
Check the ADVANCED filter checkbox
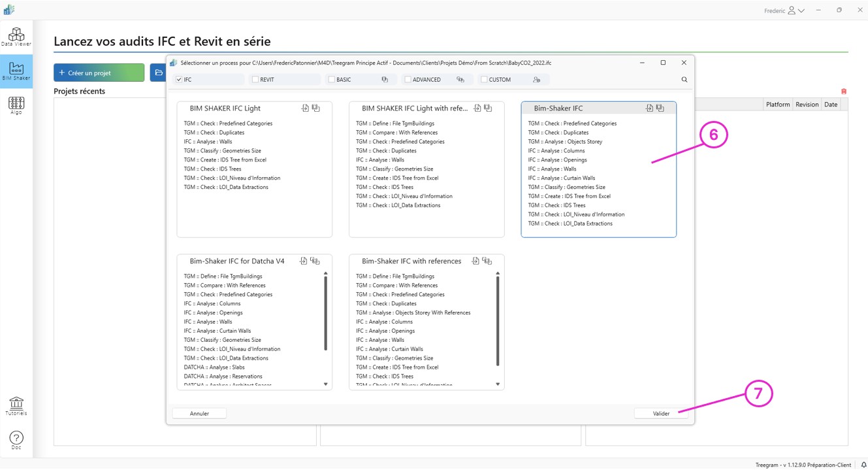coord(410,78)
